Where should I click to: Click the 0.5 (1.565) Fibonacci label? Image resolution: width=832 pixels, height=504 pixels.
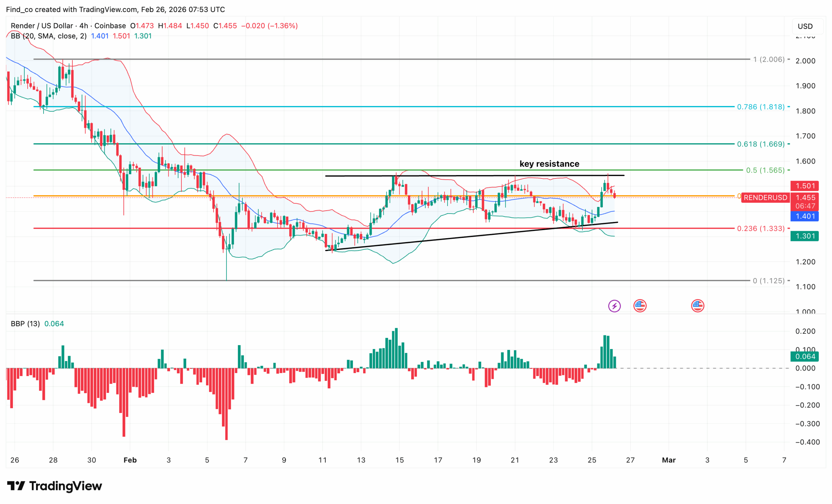[765, 170]
